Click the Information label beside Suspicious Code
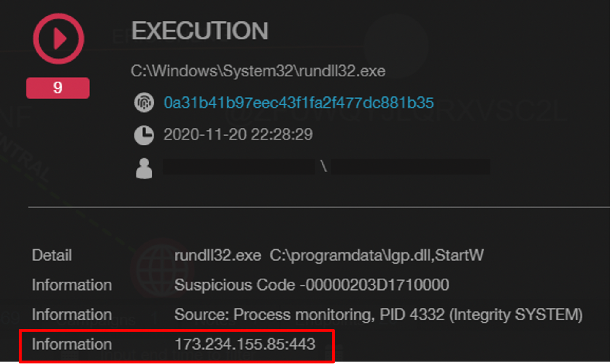612x364 pixels. click(x=72, y=285)
